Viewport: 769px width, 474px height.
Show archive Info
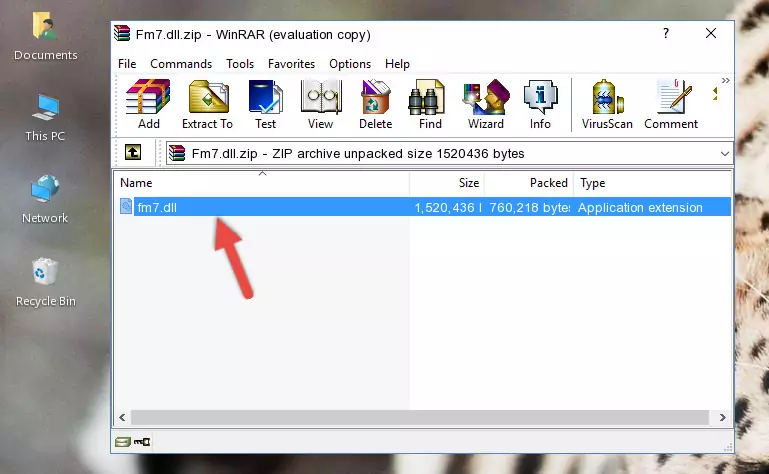(x=540, y=104)
